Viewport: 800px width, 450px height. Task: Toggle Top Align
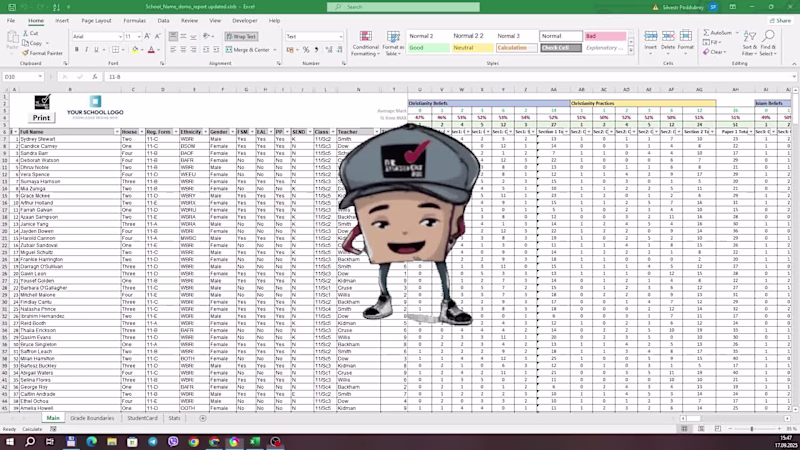pyautogui.click(x=173, y=36)
